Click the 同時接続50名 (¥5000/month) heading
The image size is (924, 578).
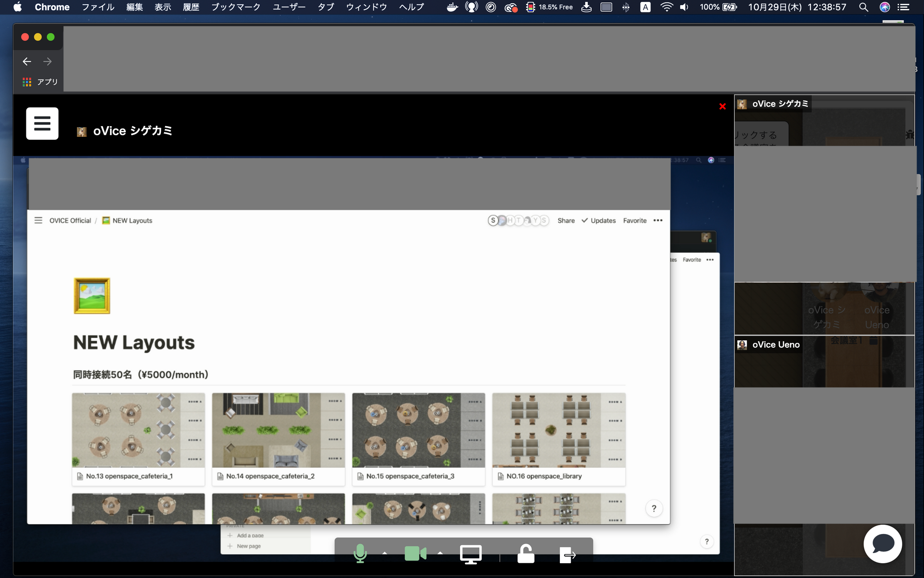(140, 375)
